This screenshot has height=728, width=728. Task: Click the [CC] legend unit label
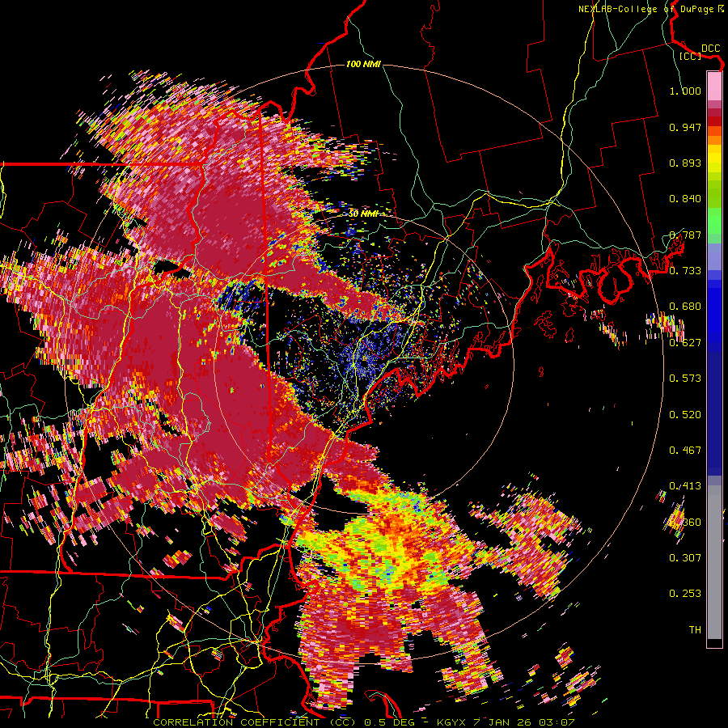pyautogui.click(x=690, y=57)
